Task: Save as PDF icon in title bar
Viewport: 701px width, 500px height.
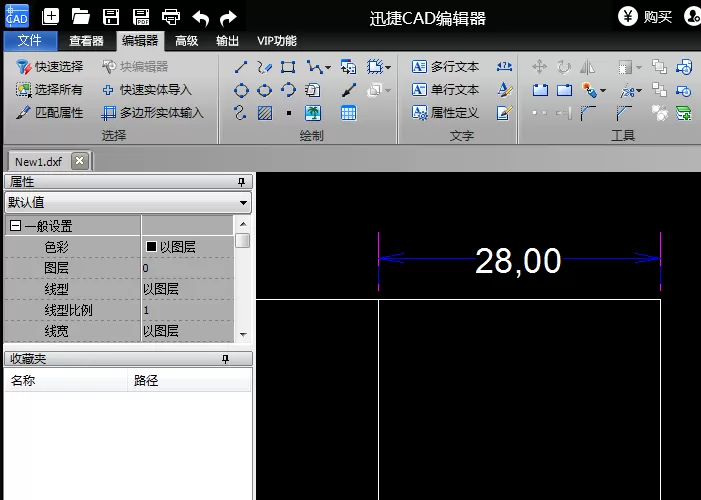Action: [141, 17]
